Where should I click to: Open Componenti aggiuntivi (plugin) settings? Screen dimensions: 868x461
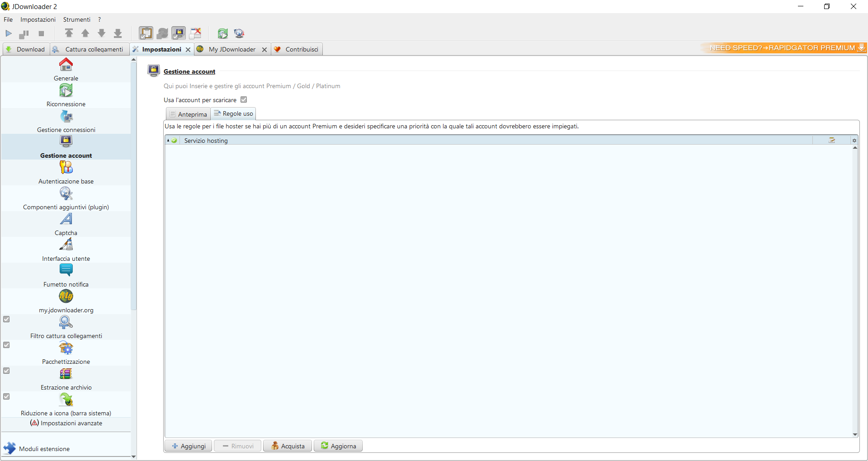pyautogui.click(x=66, y=198)
